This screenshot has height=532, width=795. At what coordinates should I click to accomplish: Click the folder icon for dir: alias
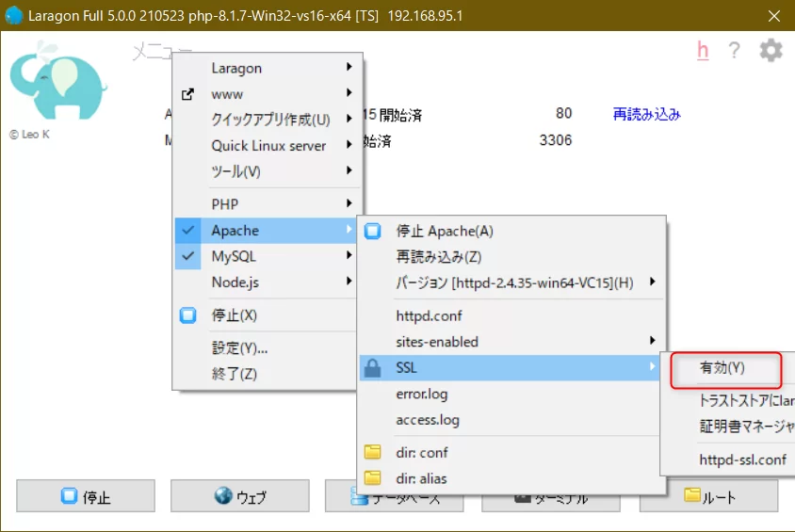point(372,477)
